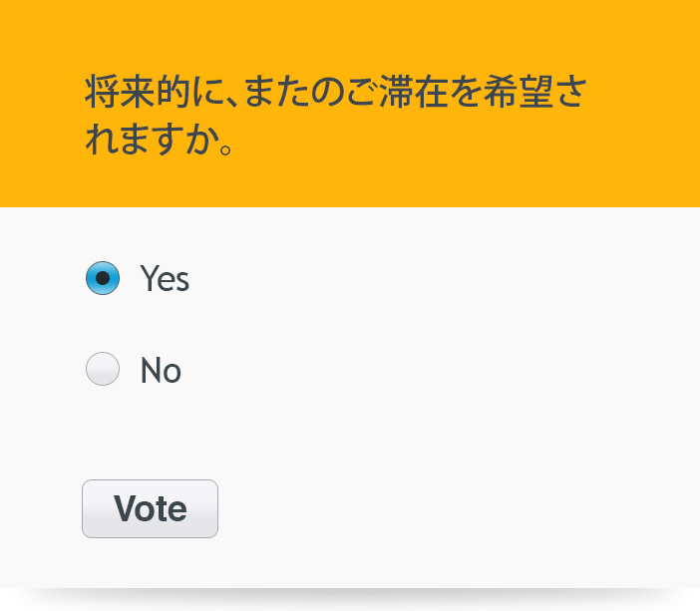Click the empty gray radio circle
The width and height of the screenshot is (700, 611).
click(103, 370)
